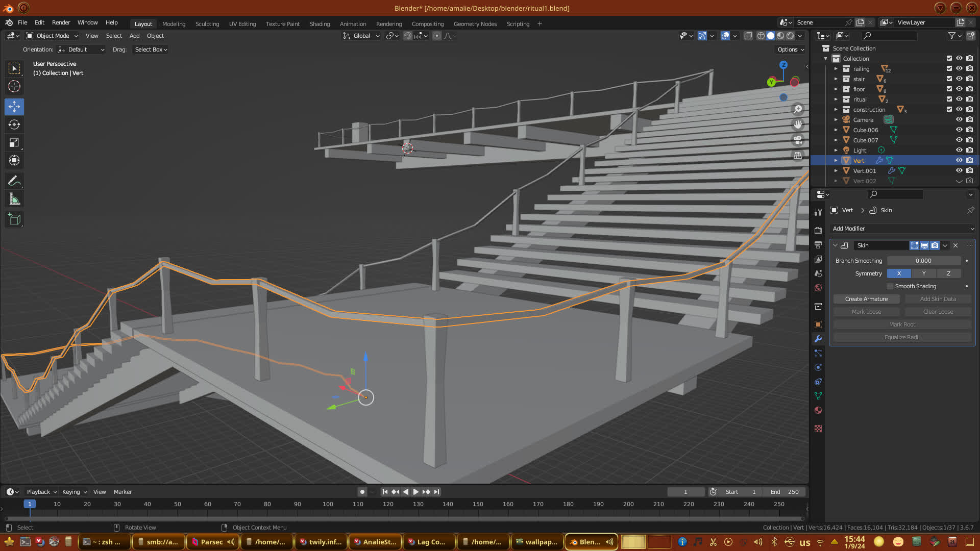Select the Rotate tool in toolbar

click(x=14, y=125)
